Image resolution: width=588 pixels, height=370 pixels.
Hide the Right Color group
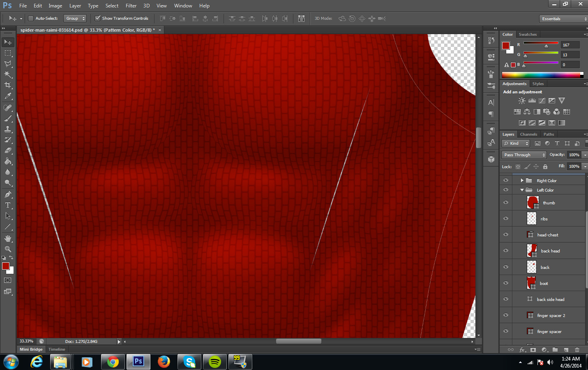pyautogui.click(x=506, y=180)
